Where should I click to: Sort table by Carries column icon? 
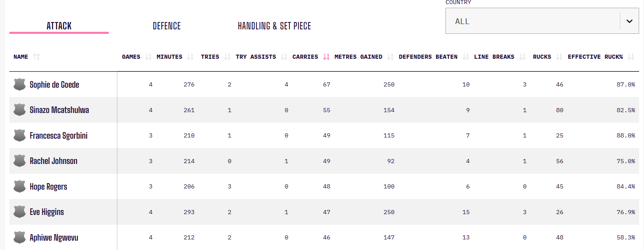tap(326, 57)
